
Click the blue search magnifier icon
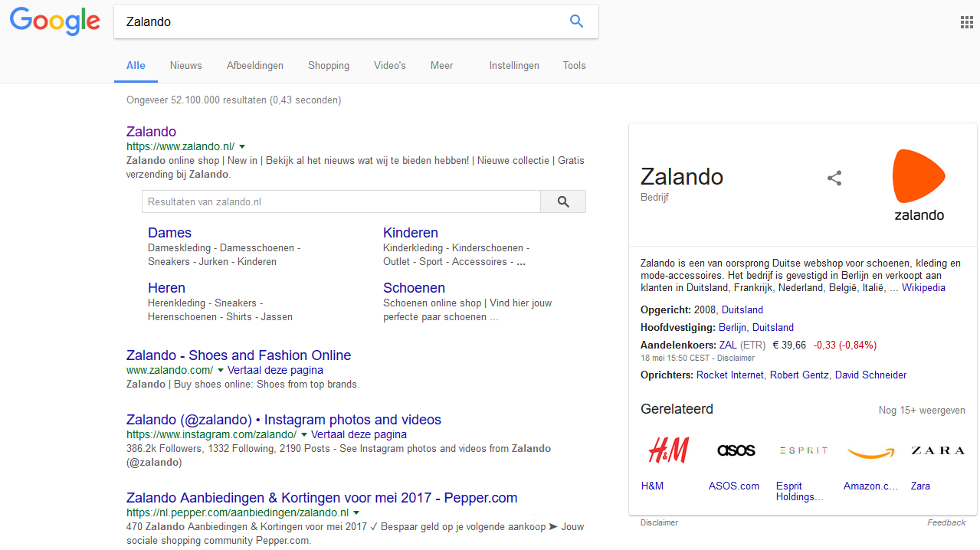tap(576, 21)
